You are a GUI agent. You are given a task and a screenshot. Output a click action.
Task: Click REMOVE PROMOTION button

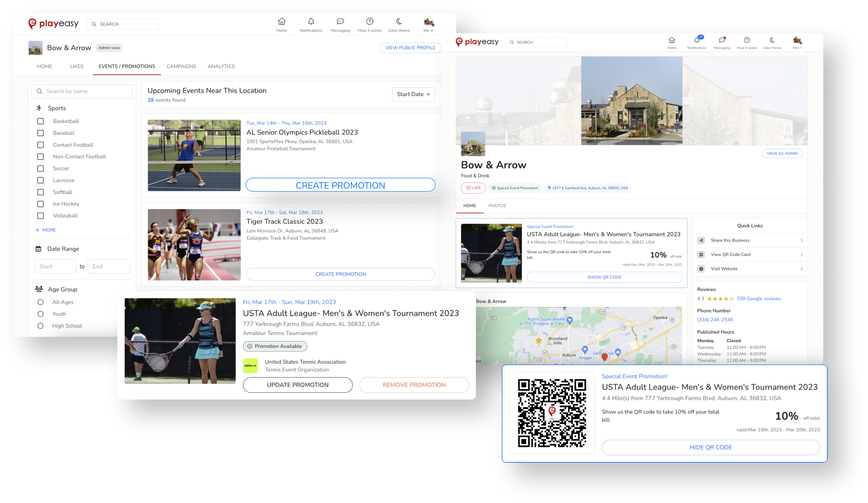pyautogui.click(x=415, y=385)
